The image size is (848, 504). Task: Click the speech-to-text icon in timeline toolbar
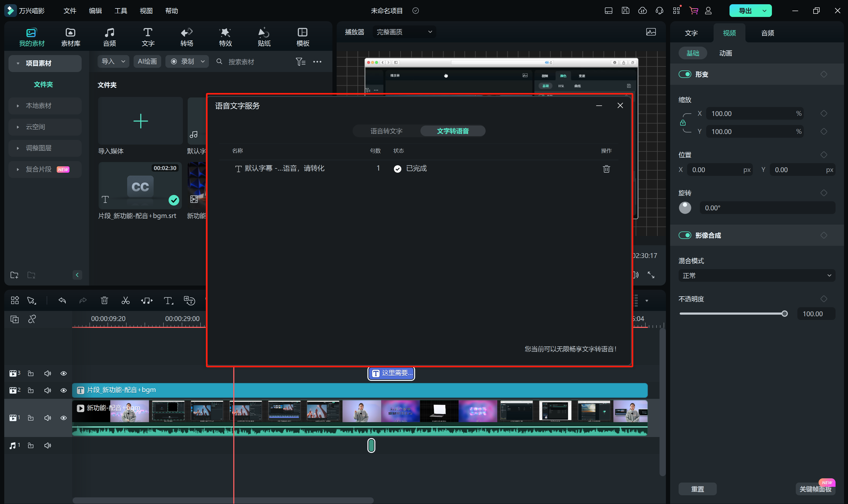tap(189, 301)
